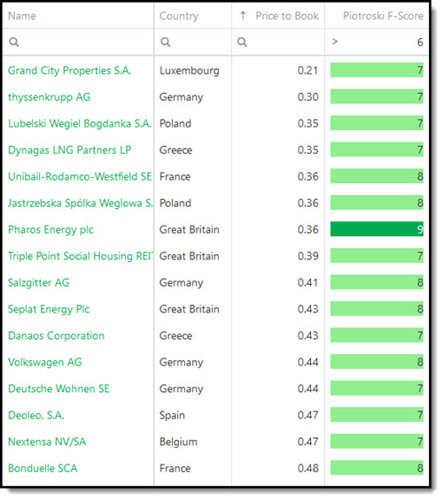Viewport: 442px width, 500px height.
Task: Open Dynagas LNG Partners LP link
Action: (69, 150)
